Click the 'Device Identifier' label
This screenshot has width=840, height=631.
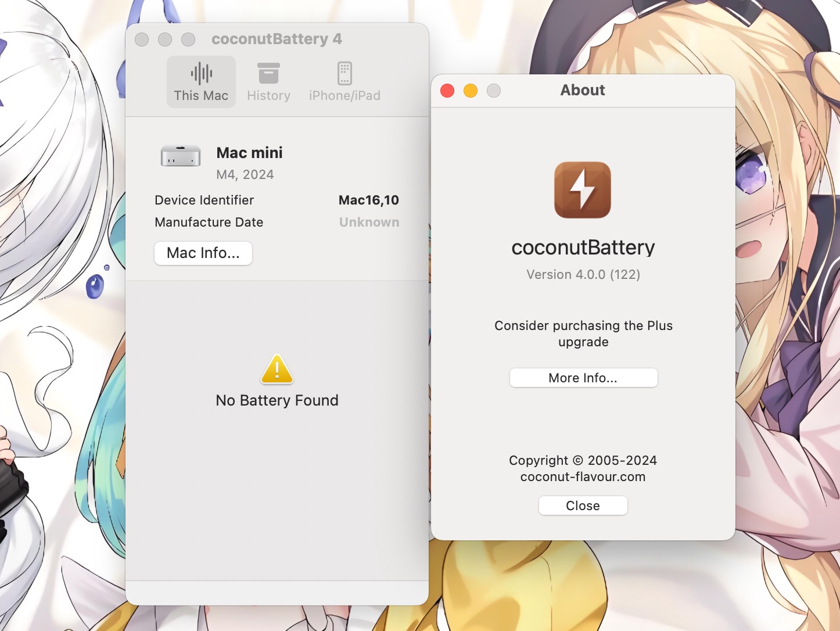[204, 200]
